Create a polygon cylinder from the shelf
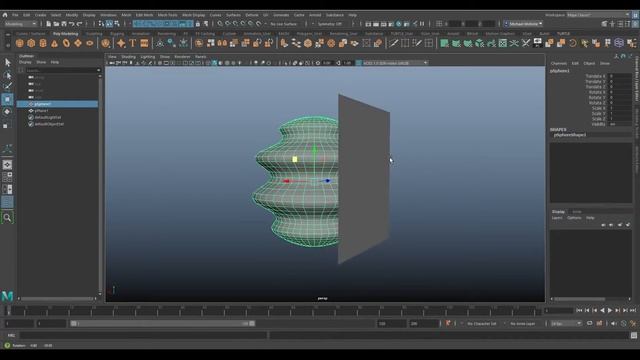Viewport: 640px width, 360px height. pyautogui.click(x=43, y=43)
